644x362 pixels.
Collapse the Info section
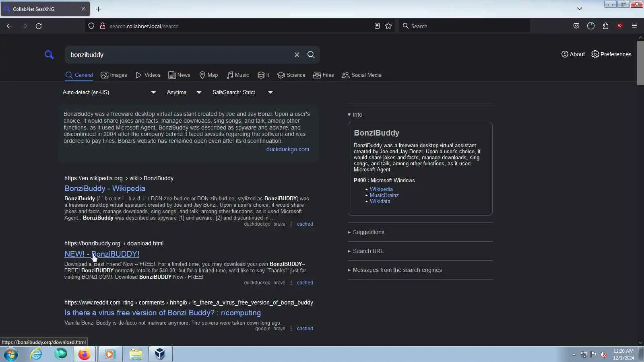click(355, 115)
